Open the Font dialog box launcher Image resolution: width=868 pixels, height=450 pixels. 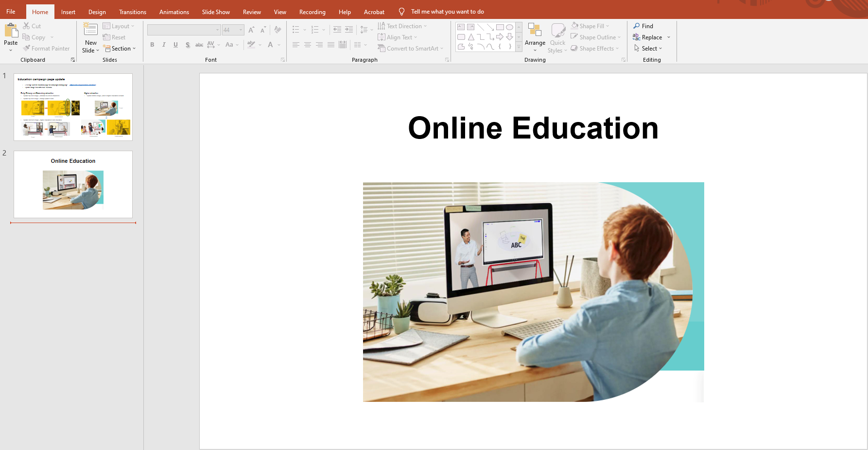tap(282, 59)
